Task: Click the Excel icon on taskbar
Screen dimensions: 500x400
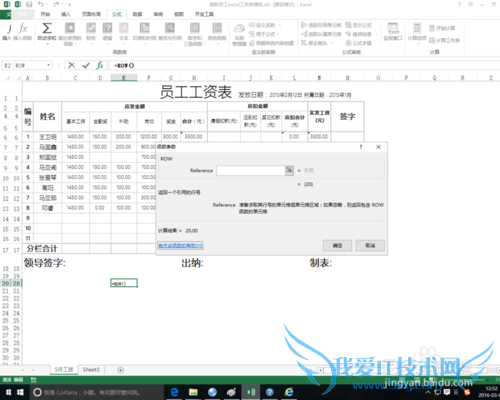Action: (x=251, y=392)
